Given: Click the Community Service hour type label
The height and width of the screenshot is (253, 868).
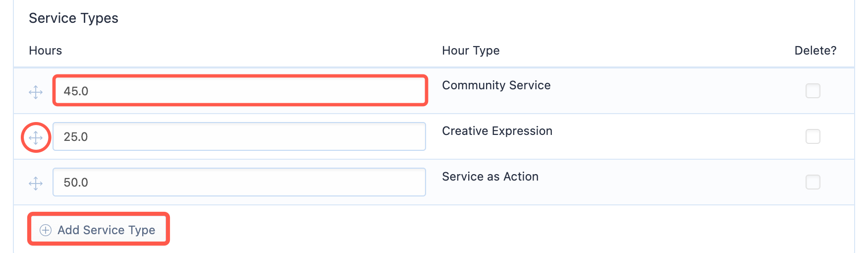Looking at the screenshot, I should point(496,85).
